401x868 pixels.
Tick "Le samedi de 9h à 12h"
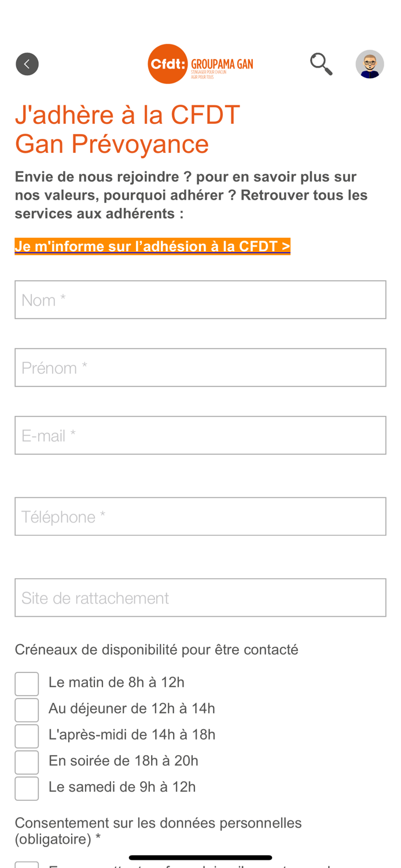(26, 788)
